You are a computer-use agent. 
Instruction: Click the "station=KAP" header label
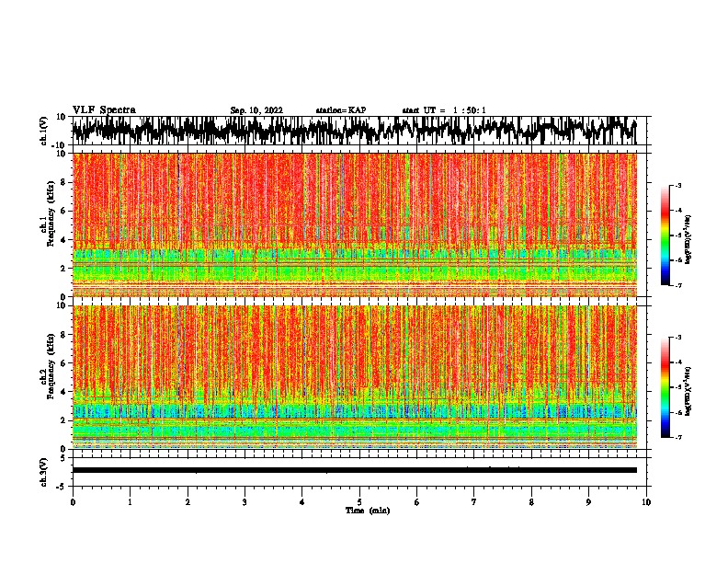tap(341, 110)
